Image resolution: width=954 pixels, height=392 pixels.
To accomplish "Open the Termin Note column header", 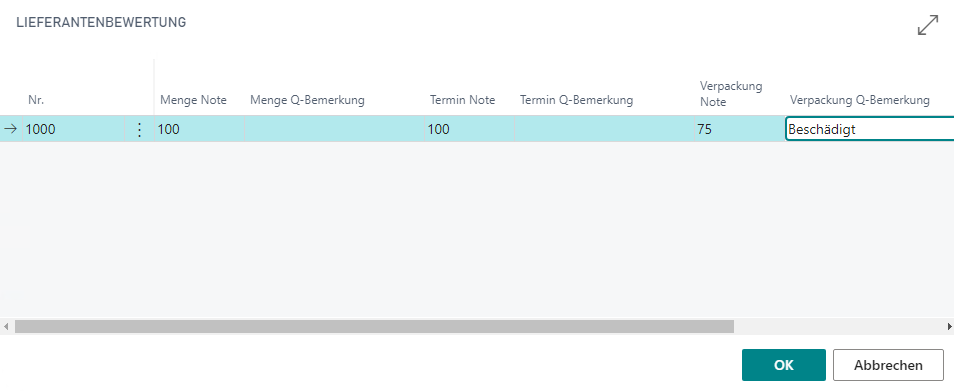I will pyautogui.click(x=462, y=100).
